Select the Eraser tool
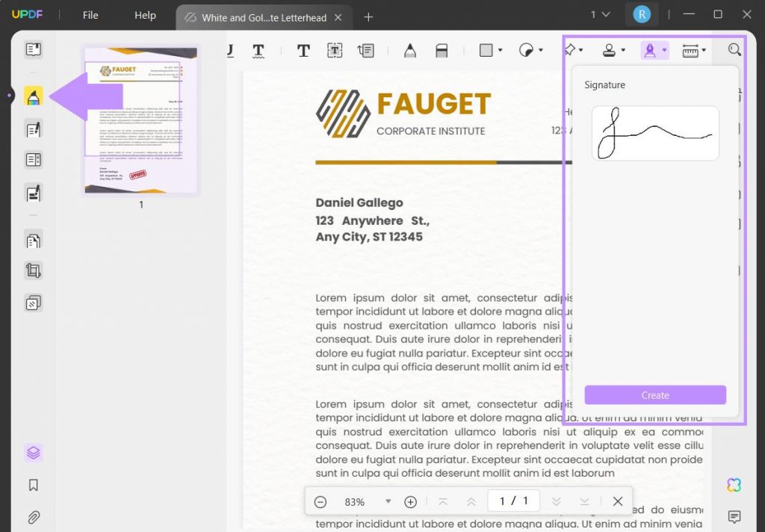Image resolution: width=765 pixels, height=532 pixels. point(442,49)
